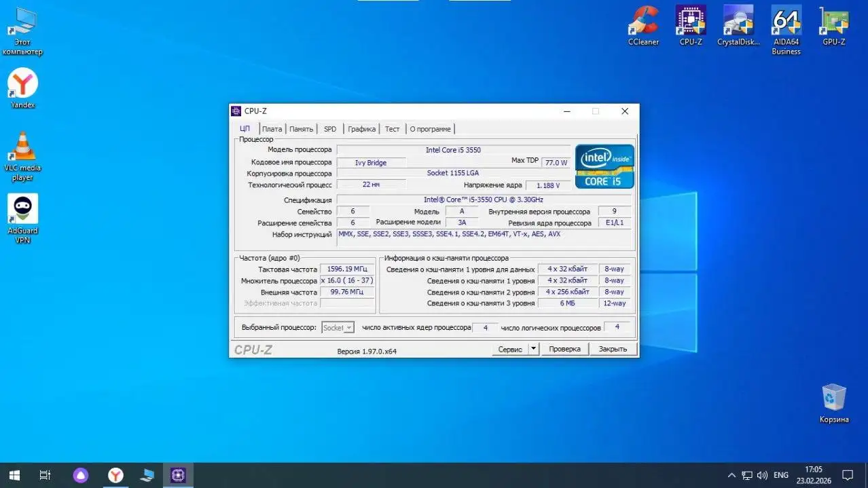This screenshot has width=868, height=488.
Task: Open the volume control in the system tray
Action: click(x=762, y=474)
